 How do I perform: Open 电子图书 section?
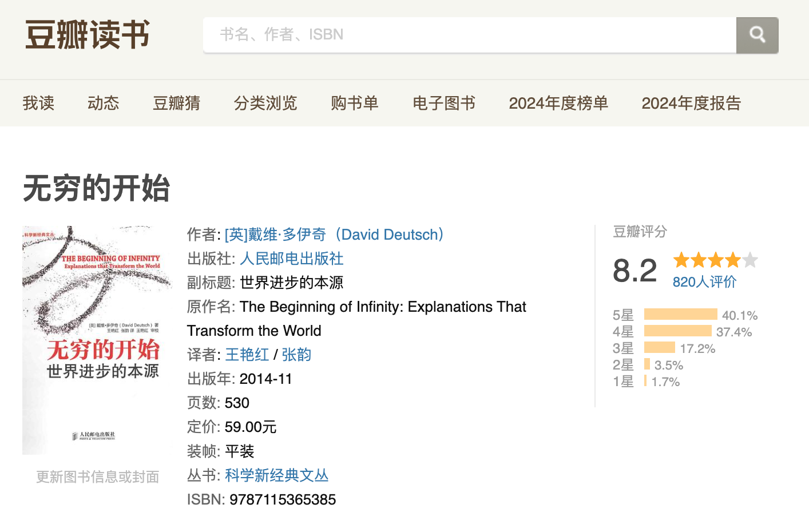(444, 103)
